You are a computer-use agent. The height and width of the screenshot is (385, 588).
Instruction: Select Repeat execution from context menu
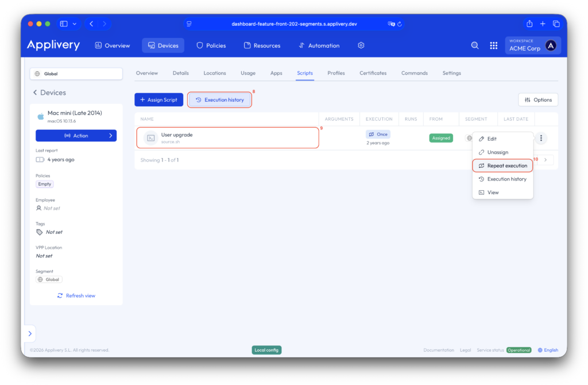pos(503,165)
